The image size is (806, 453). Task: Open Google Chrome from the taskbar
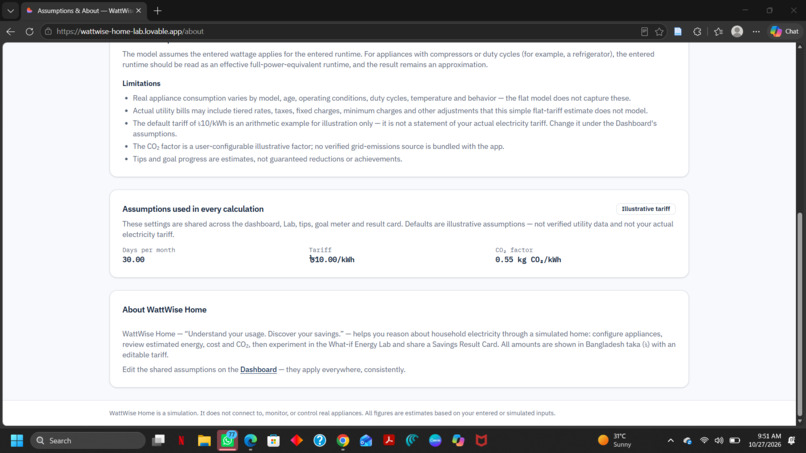[343, 441]
